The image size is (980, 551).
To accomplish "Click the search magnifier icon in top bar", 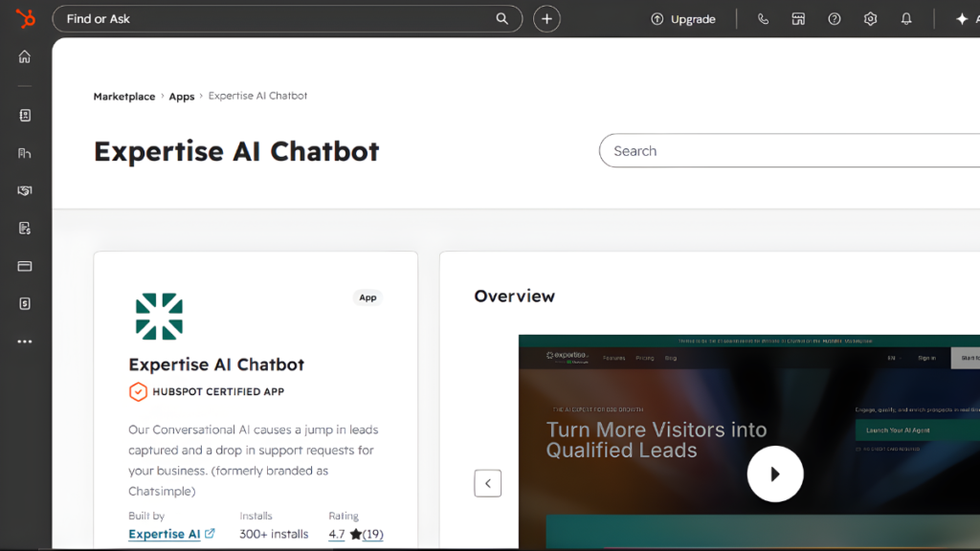I will click(x=501, y=19).
